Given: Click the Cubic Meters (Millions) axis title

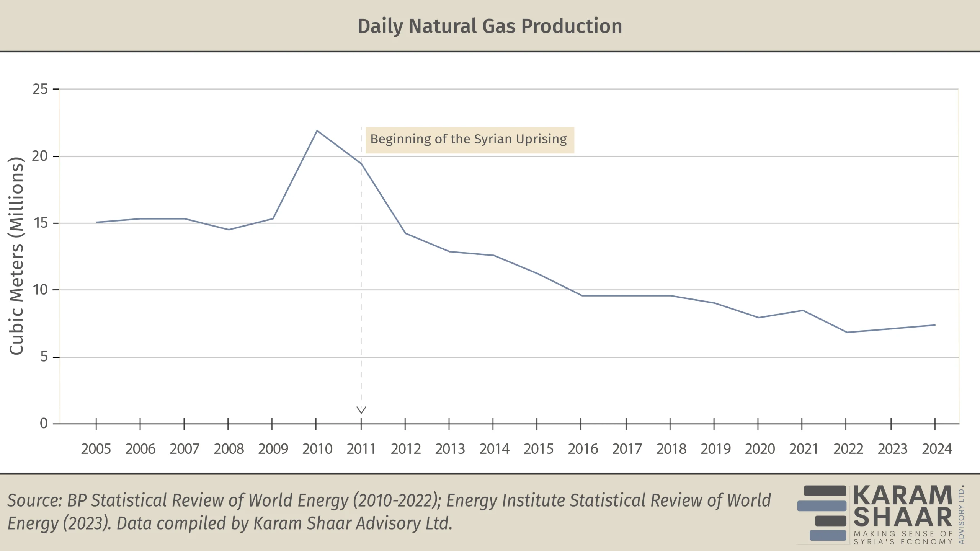Looking at the screenshot, I should [16, 256].
